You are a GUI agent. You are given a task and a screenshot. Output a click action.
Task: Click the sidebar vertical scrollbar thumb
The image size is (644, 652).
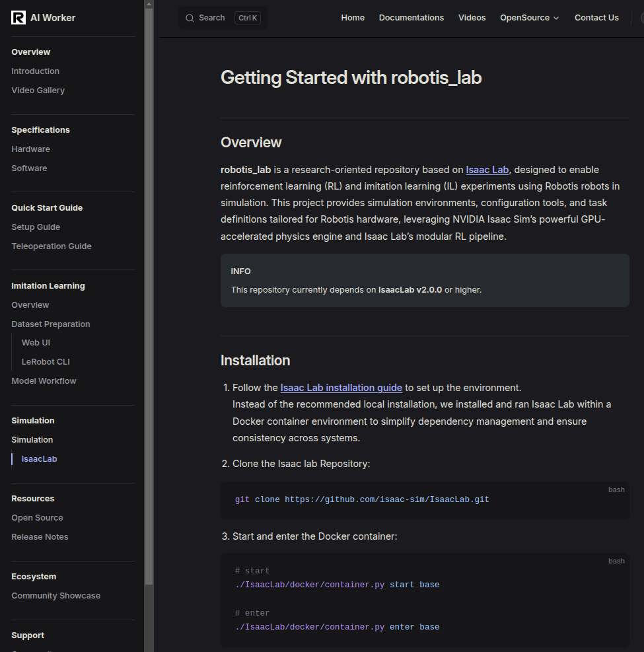click(149, 297)
